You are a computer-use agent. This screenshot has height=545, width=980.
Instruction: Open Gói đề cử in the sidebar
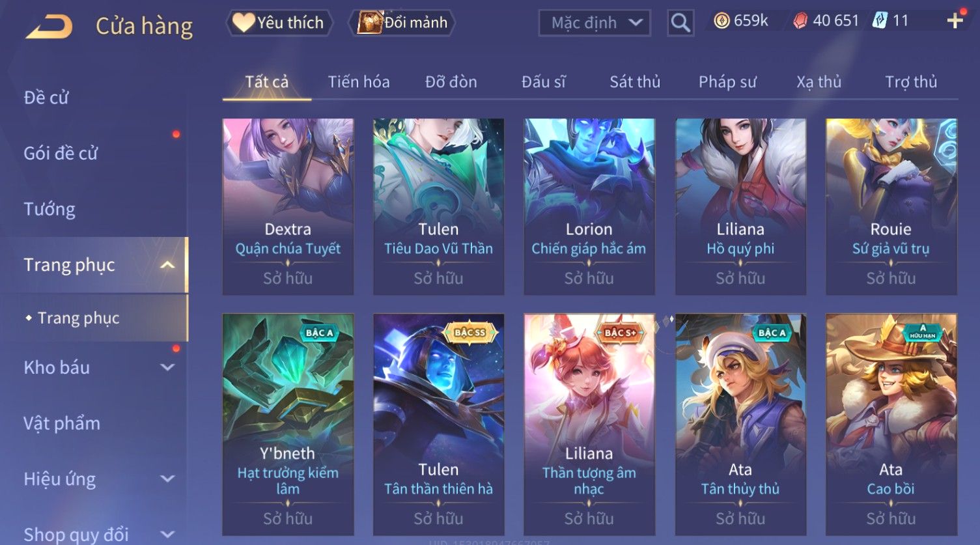coord(61,154)
